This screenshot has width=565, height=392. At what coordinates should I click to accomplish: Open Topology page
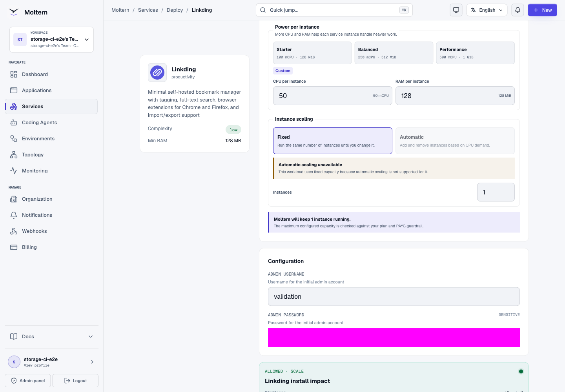[51, 155]
